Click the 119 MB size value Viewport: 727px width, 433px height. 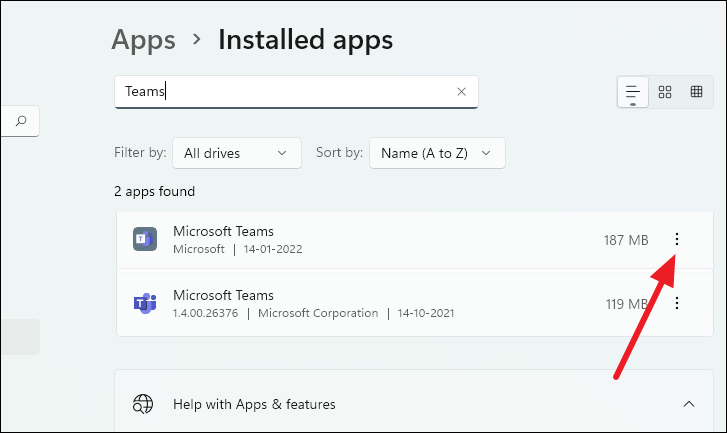click(x=627, y=304)
